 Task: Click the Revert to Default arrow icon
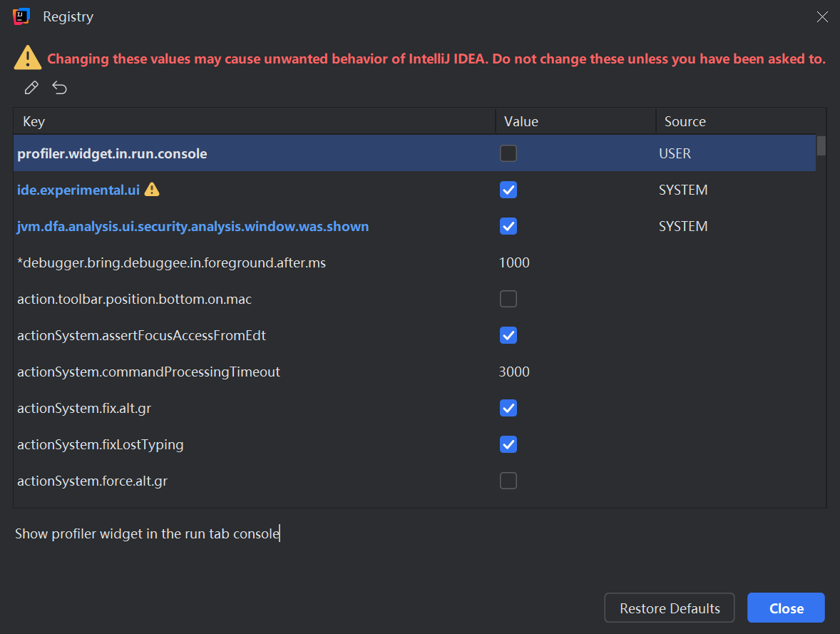(x=59, y=87)
